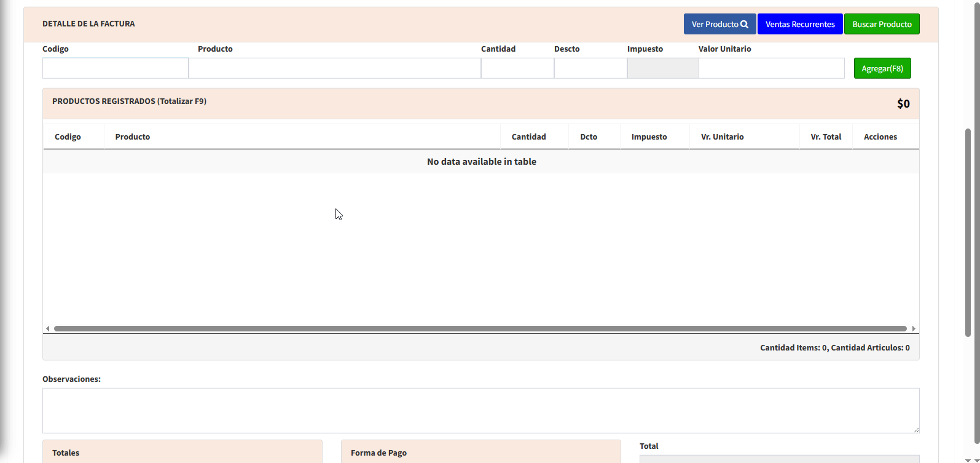Viewport: 980px width, 463px height.
Task: Sort table by Codigo column header
Action: click(68, 137)
